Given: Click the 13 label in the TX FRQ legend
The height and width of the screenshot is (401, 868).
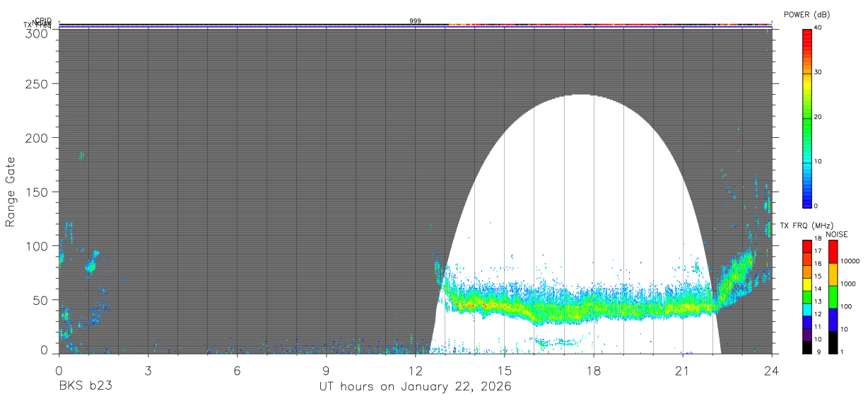Looking at the screenshot, I should [819, 301].
